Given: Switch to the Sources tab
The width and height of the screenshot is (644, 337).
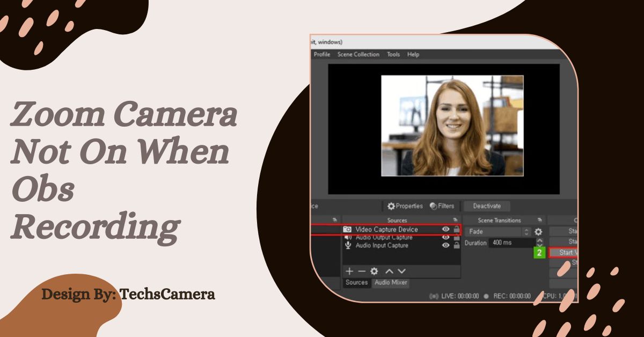Looking at the screenshot, I should click(356, 283).
